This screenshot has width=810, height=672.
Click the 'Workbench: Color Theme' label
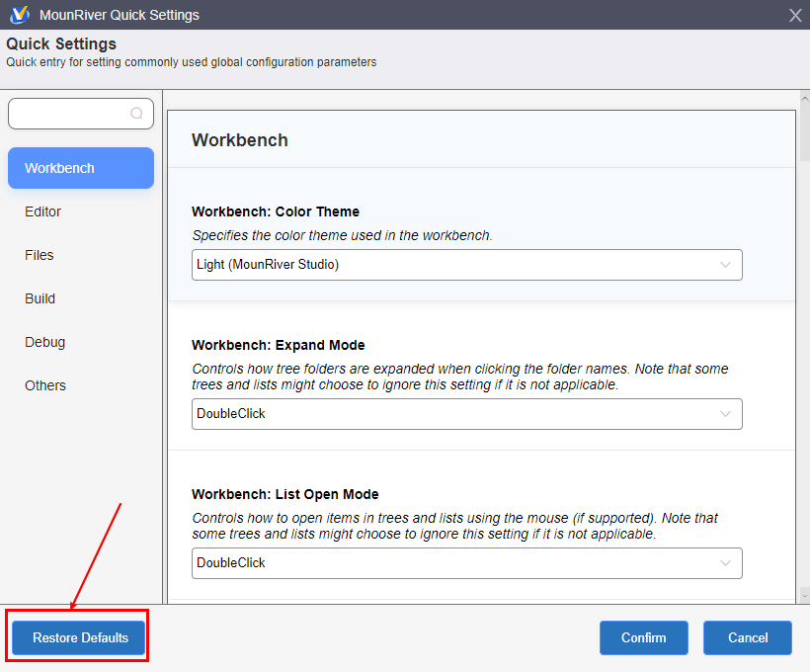276,211
